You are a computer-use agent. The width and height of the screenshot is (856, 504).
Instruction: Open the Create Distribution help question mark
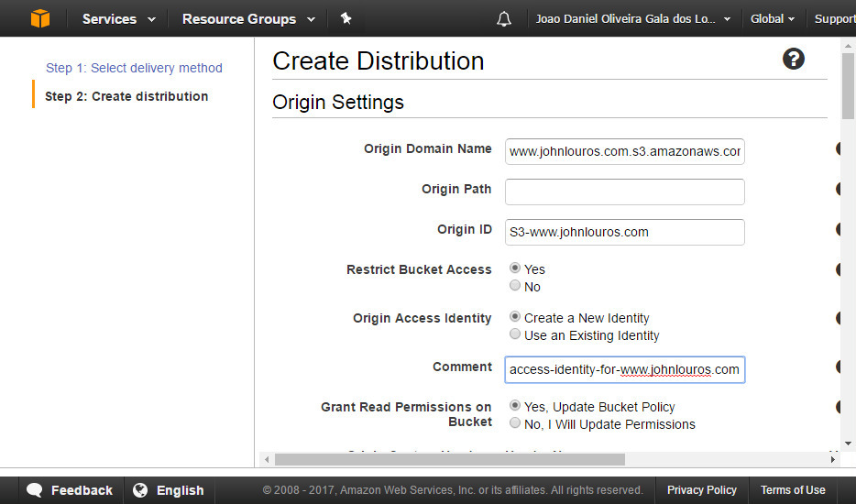coord(793,59)
